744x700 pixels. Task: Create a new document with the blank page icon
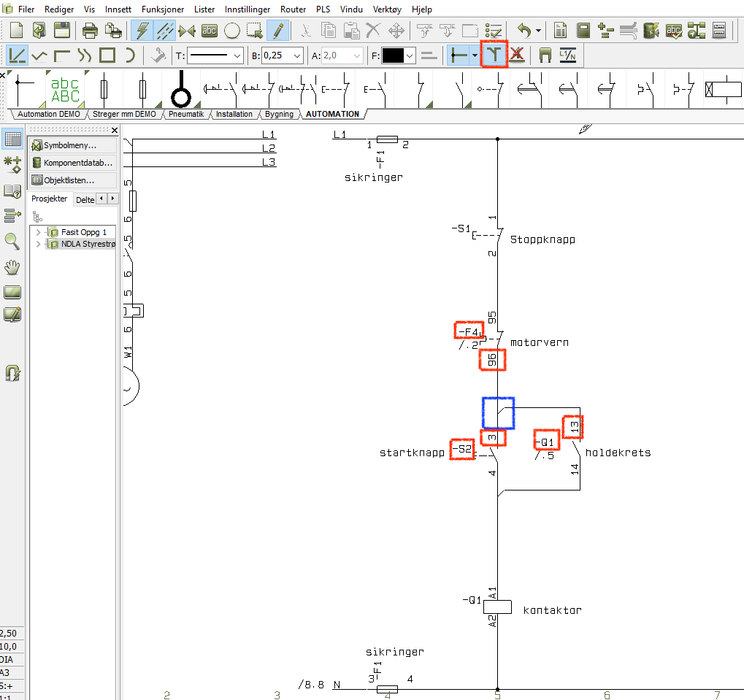(17, 31)
